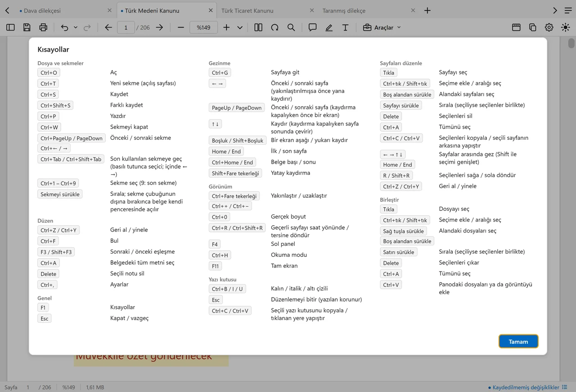The height and width of the screenshot is (392, 576).
Task: Zoom in with the plus icon
Action: tap(226, 27)
